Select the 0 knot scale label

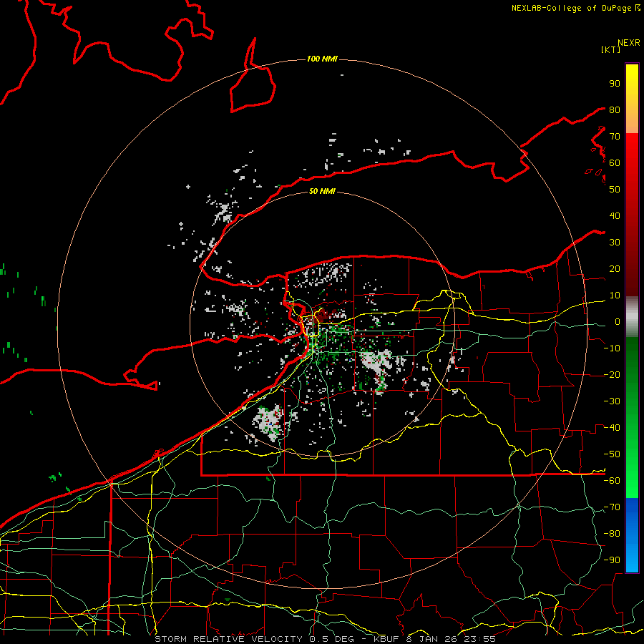click(x=618, y=321)
